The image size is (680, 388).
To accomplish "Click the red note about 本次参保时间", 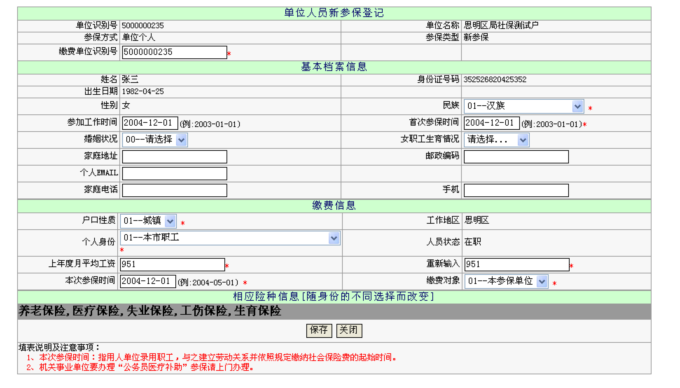I will [211, 358].
